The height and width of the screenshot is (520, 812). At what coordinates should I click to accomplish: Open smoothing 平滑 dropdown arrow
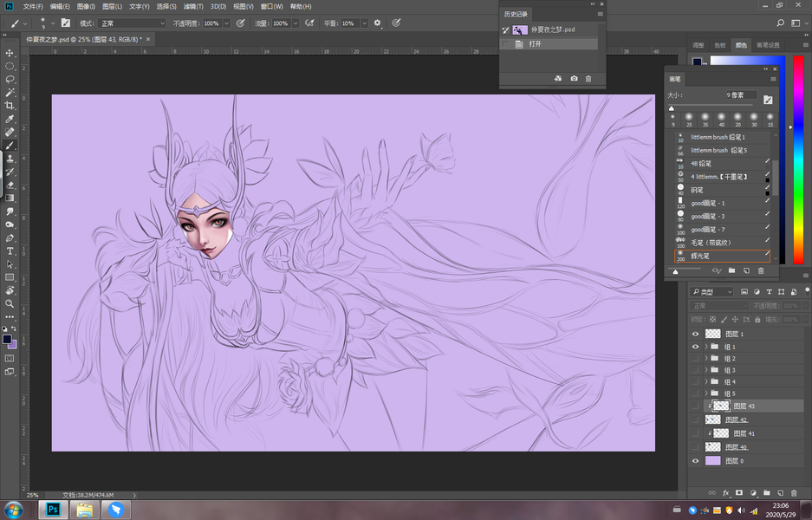tap(364, 23)
